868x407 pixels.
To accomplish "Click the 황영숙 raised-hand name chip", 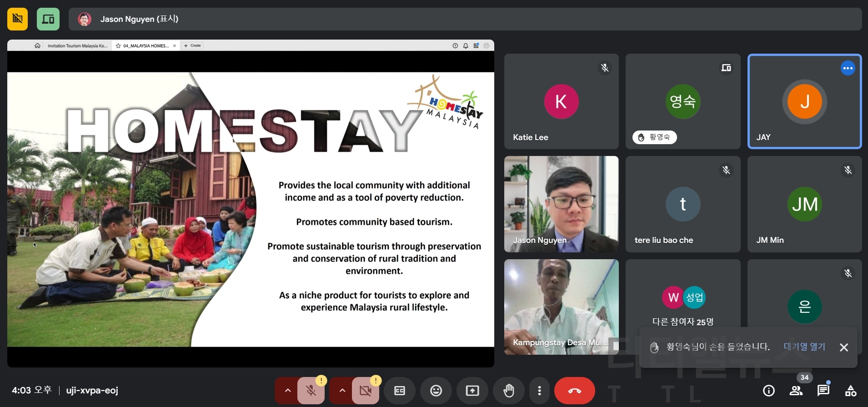I will click(655, 137).
